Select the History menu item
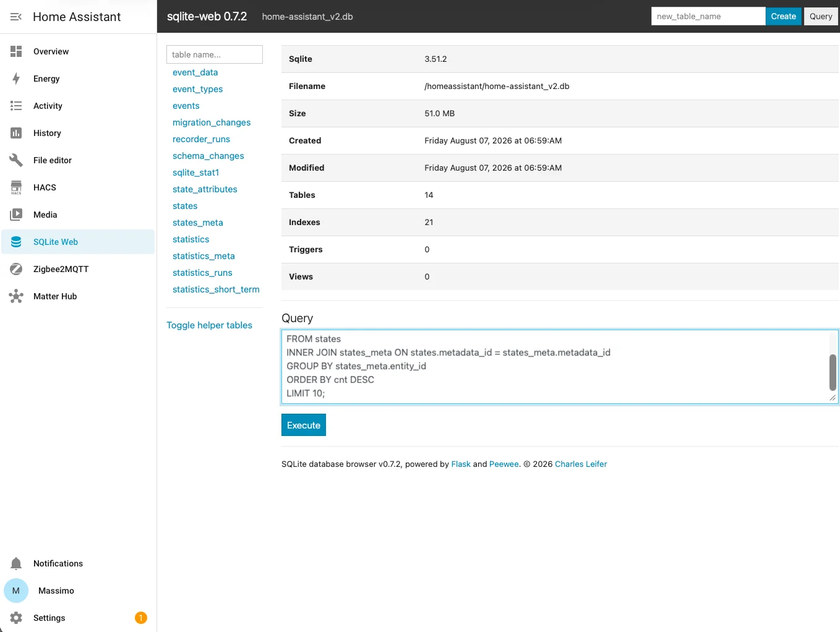Image resolution: width=840 pixels, height=632 pixels. click(x=78, y=133)
